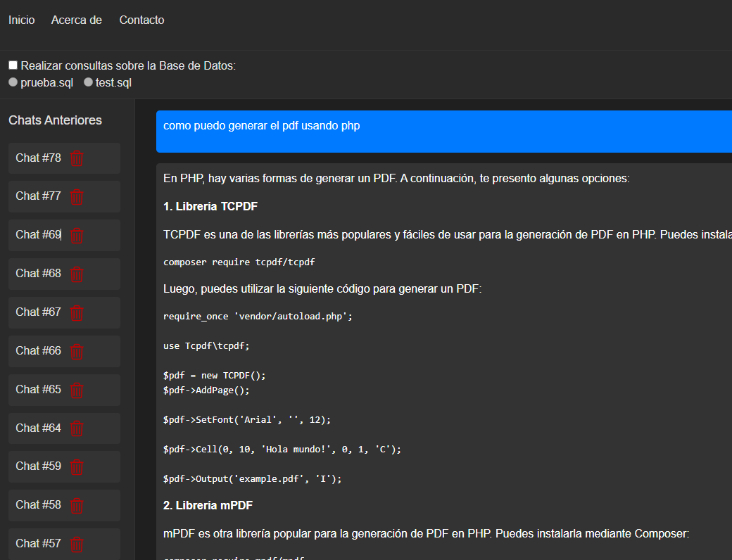Image resolution: width=732 pixels, height=560 pixels.
Task: Click the '2. Librería mPDF' heading
Action: pyautogui.click(x=208, y=505)
